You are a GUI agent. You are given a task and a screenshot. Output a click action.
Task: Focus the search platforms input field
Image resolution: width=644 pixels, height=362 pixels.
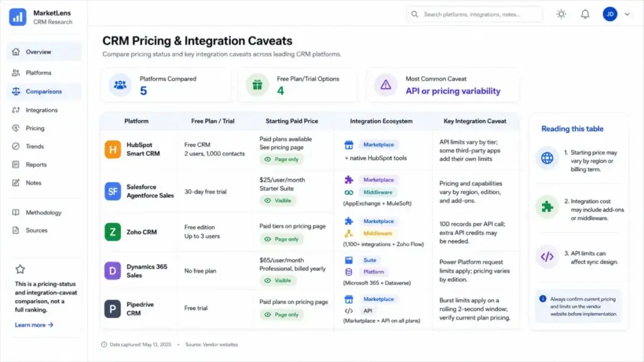coord(474,14)
